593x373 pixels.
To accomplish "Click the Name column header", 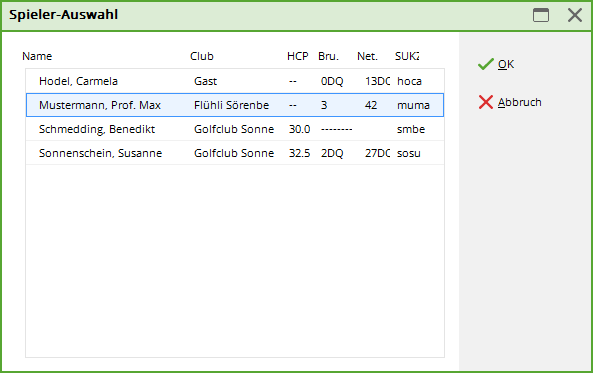I will (x=37, y=56).
